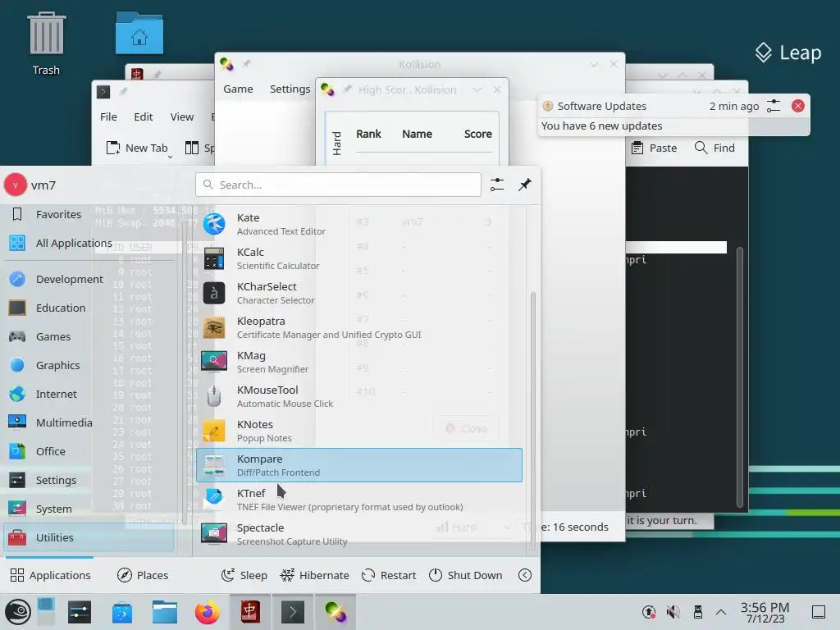Select All Applications category

click(x=89, y=243)
